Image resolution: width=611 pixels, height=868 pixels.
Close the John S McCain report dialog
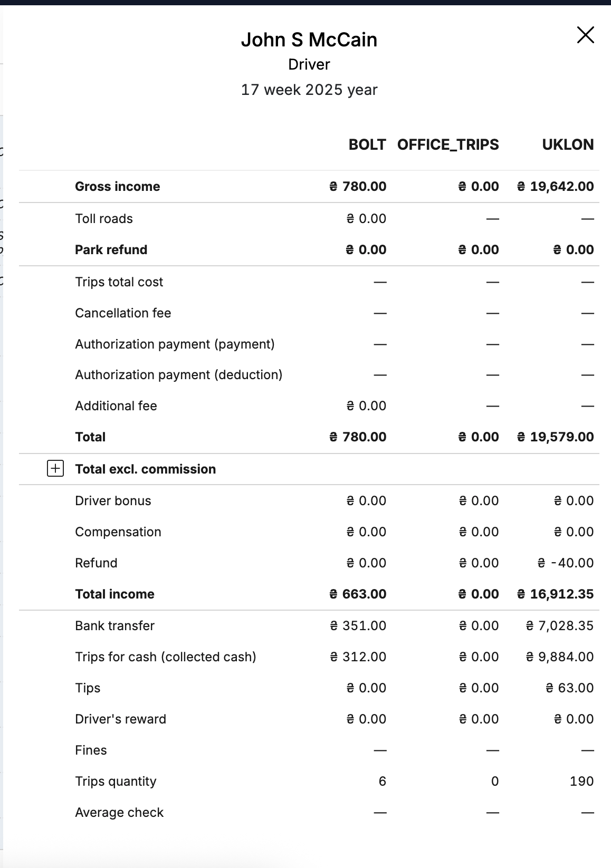tap(586, 35)
